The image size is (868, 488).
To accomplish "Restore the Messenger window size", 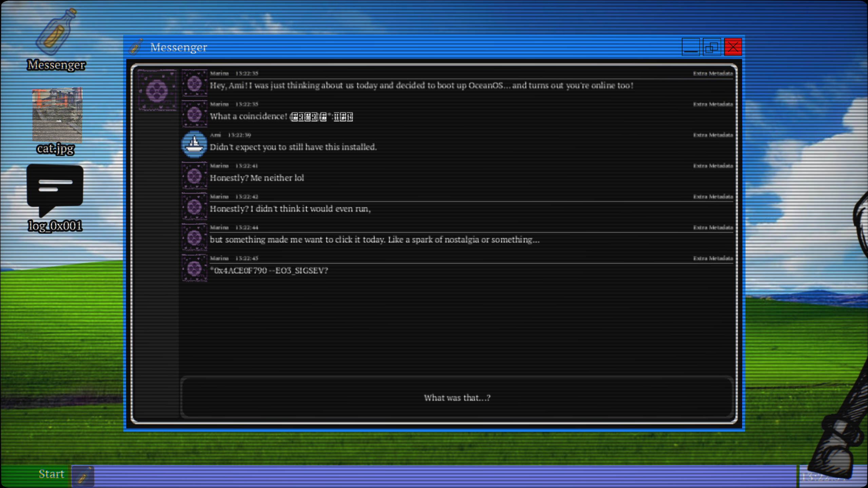I will (712, 47).
